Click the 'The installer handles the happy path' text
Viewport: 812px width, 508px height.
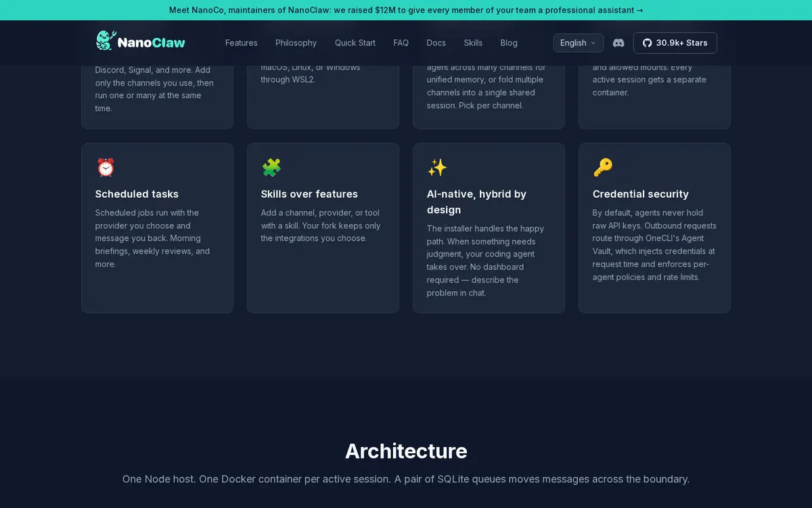(486, 261)
